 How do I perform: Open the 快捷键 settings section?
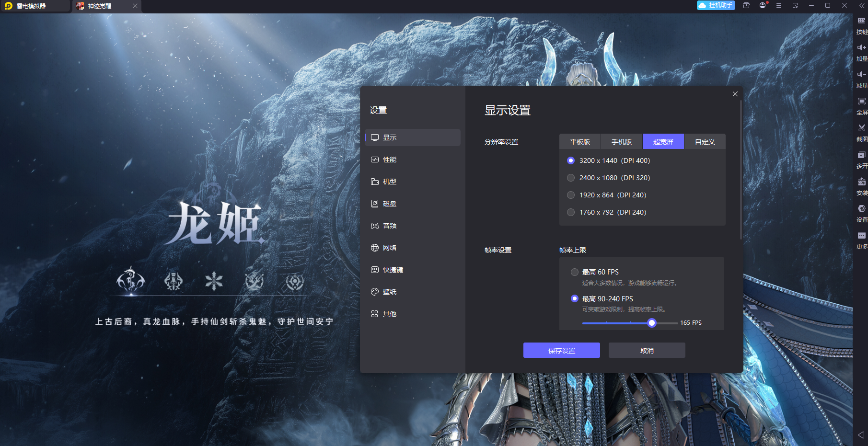pyautogui.click(x=413, y=270)
